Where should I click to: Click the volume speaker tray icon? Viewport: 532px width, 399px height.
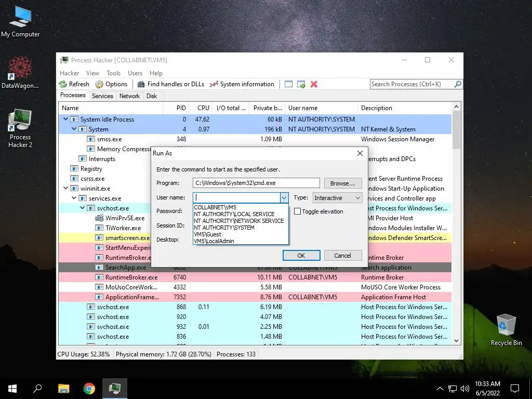[x=465, y=389]
